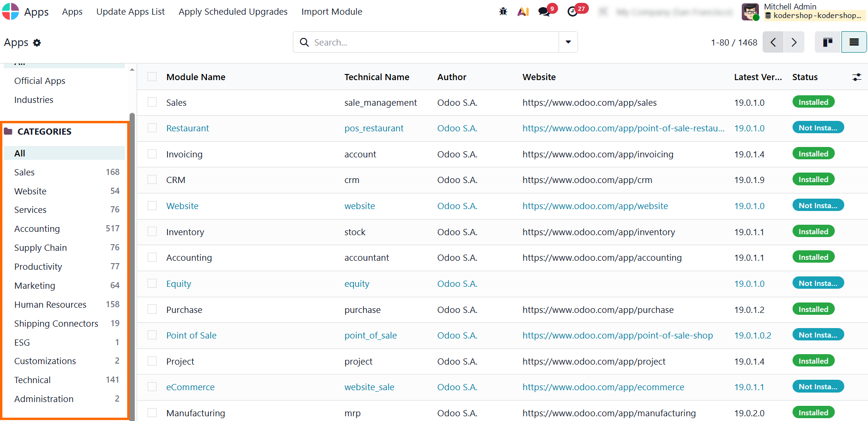Click the Installed badge in the CRM row
The height and width of the screenshot is (421, 868).
[x=813, y=179]
